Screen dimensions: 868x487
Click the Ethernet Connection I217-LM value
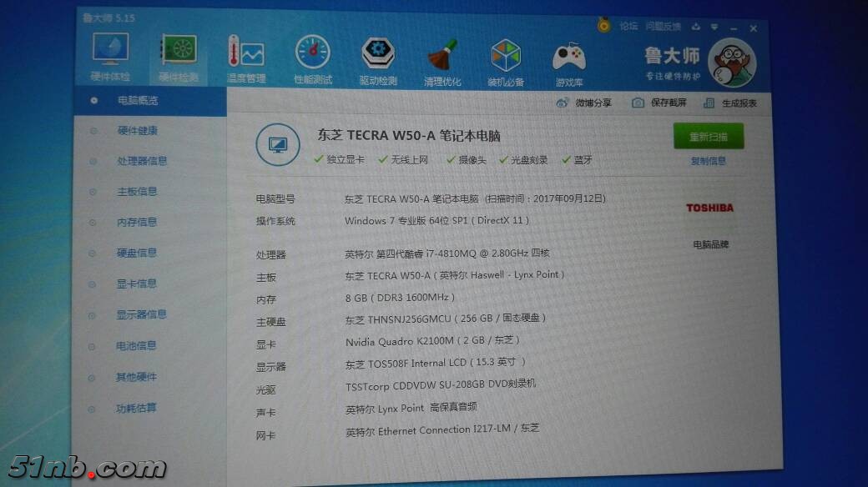[442, 430]
